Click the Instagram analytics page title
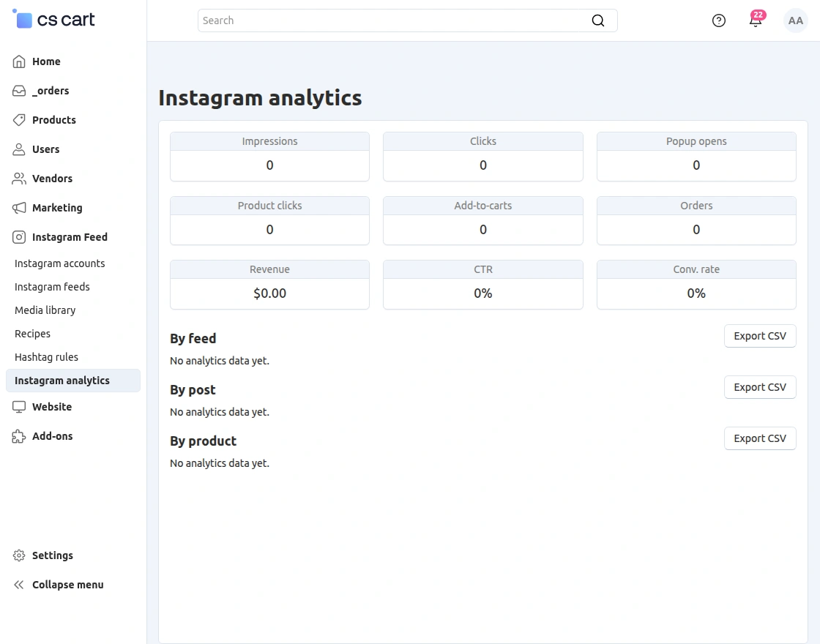 260,98
